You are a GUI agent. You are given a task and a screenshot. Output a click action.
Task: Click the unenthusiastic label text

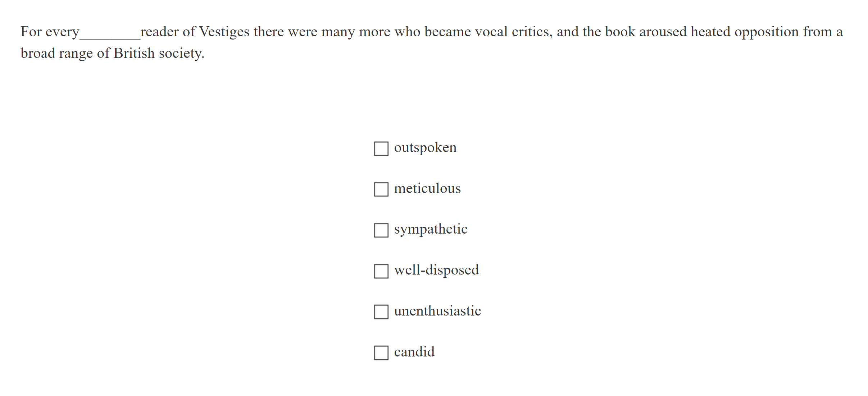tap(437, 312)
